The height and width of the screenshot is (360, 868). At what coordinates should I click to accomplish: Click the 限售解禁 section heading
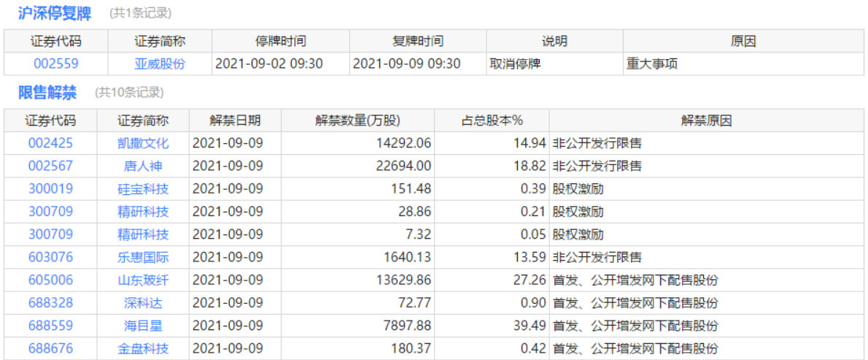tap(47, 92)
